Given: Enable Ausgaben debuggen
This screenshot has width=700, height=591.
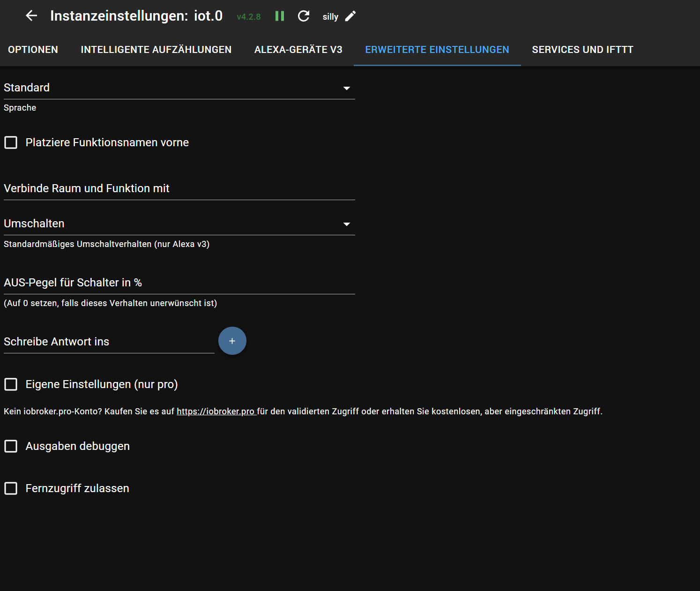Looking at the screenshot, I should [11, 446].
